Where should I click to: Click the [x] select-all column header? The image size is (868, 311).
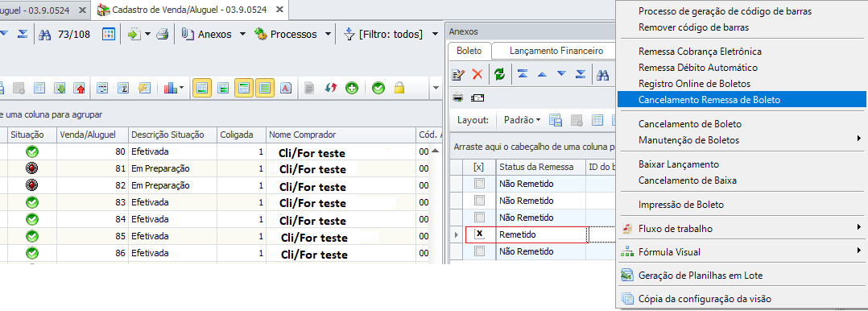coord(479,167)
